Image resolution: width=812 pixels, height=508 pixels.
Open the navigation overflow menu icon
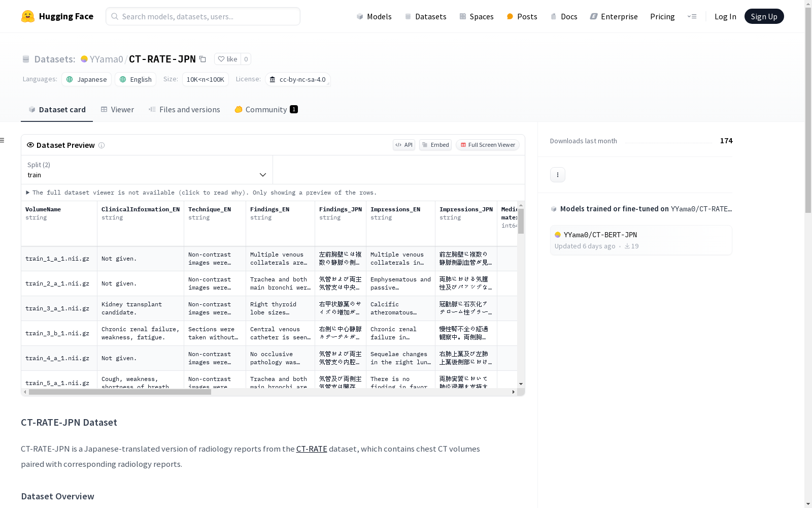tap(692, 16)
